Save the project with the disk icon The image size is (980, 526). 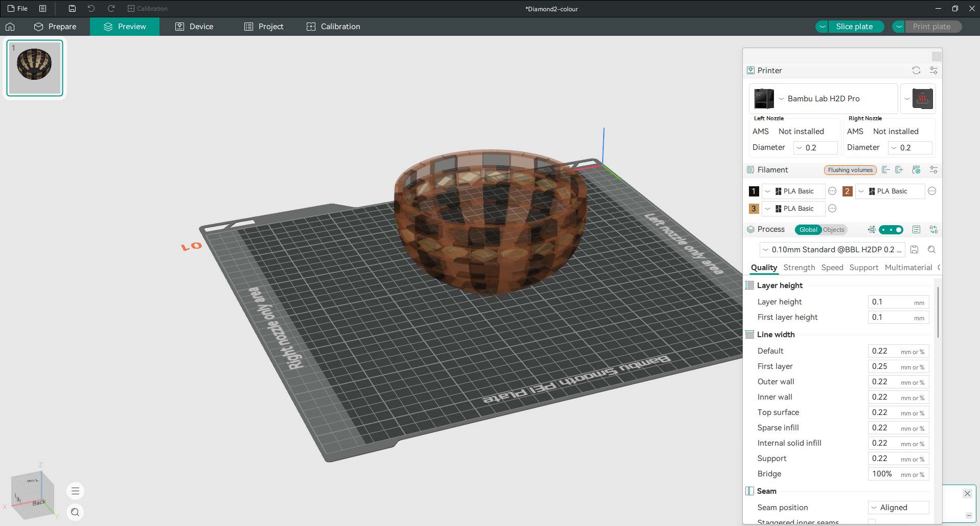coord(72,9)
